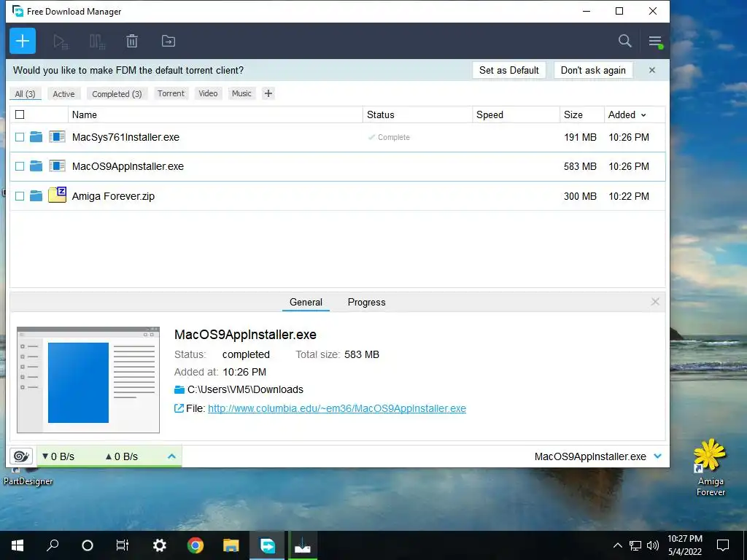Open Cortana circle in the taskbar
The width and height of the screenshot is (747, 560).
(88, 545)
